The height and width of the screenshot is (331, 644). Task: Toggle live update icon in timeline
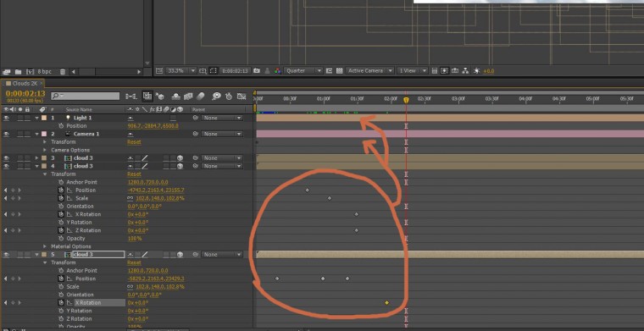[147, 96]
